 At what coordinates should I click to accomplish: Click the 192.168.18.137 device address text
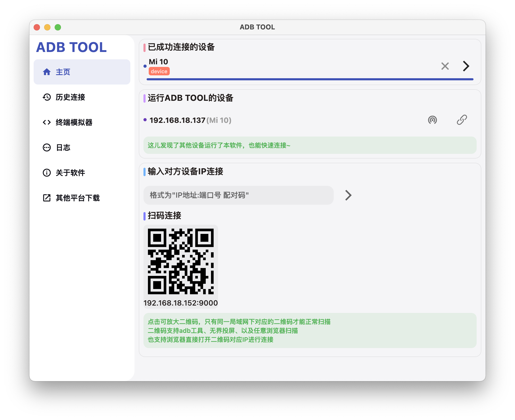pyautogui.click(x=177, y=120)
